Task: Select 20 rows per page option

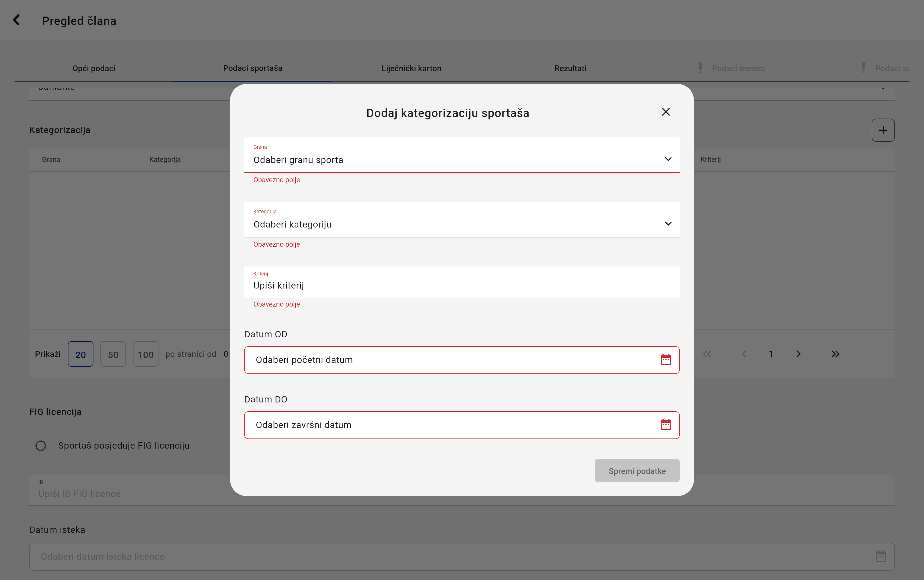Action: click(x=80, y=355)
